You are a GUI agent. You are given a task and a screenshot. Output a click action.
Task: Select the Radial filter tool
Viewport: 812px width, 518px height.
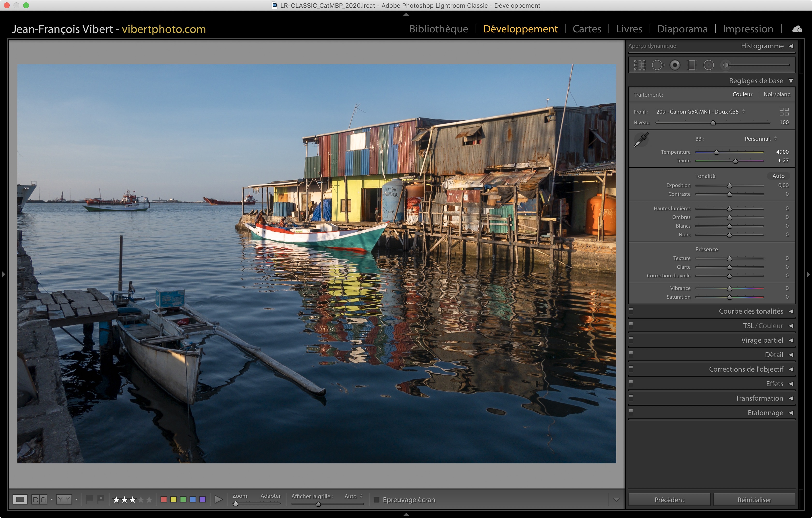pyautogui.click(x=709, y=65)
